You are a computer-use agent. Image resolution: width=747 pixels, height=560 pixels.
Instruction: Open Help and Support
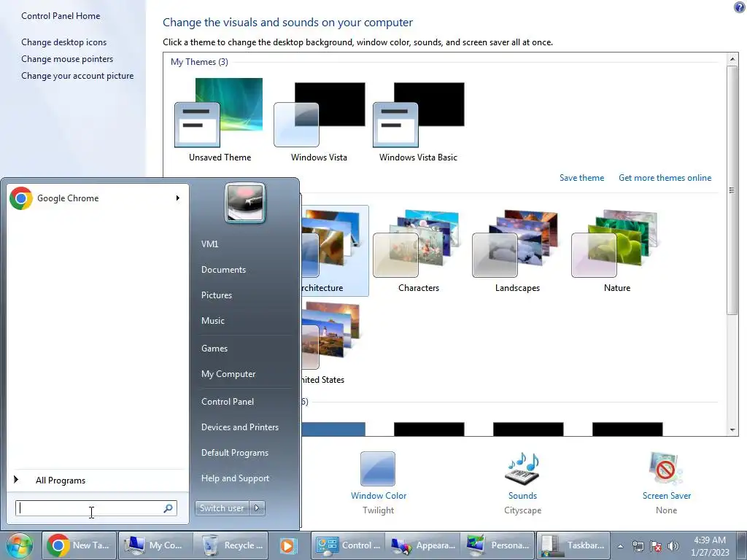coord(235,478)
